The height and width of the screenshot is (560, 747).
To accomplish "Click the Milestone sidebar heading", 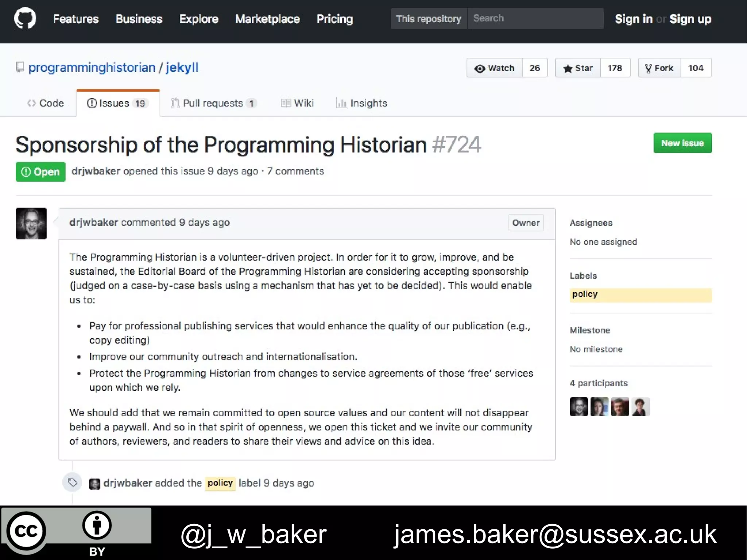I will (x=590, y=330).
